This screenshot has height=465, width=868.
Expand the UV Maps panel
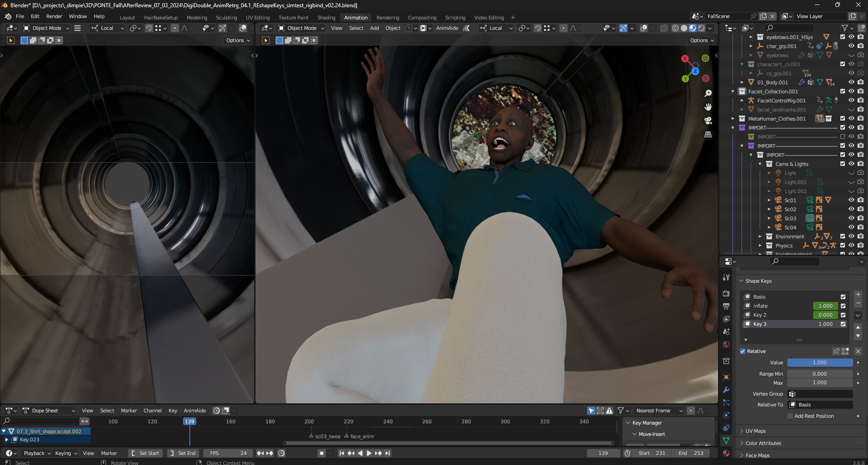[755, 431]
